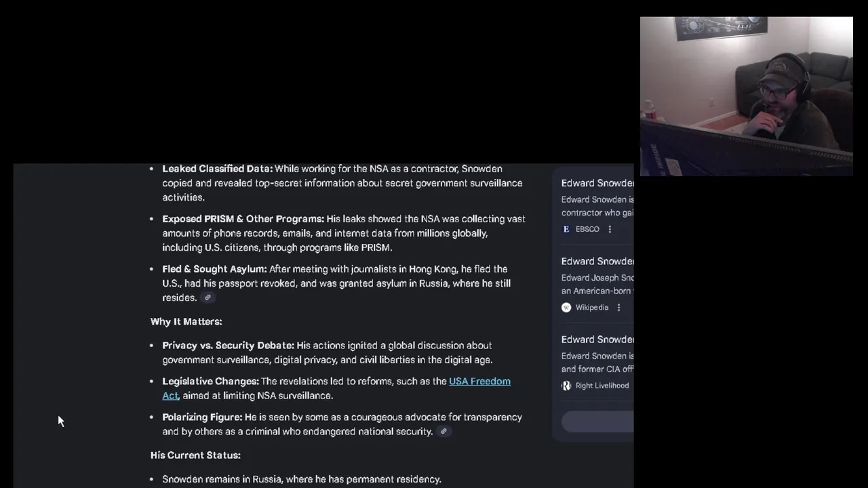Click the Wikipedia source name label
868x488 pixels.
pyautogui.click(x=592, y=307)
